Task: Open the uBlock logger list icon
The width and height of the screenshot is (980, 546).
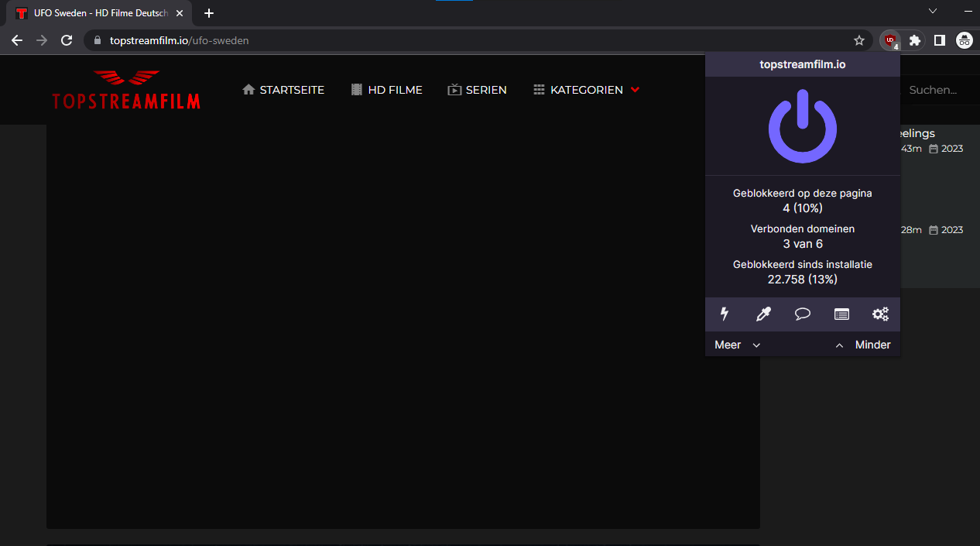Action: click(841, 314)
